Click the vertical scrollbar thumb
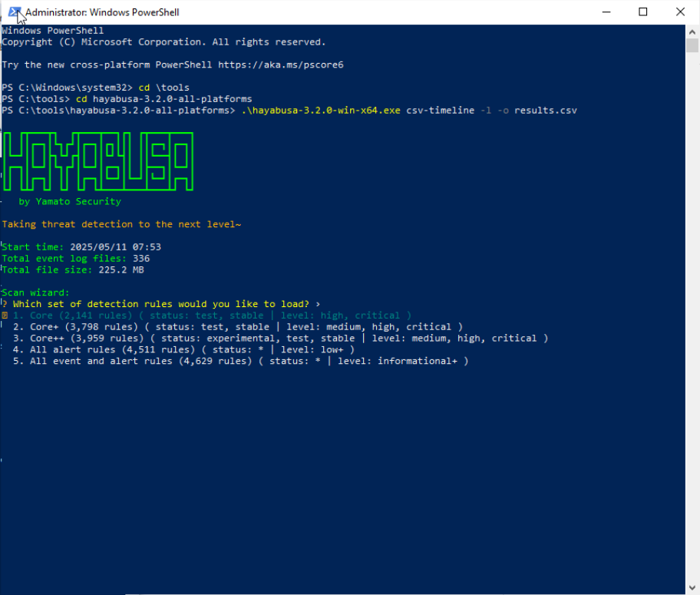This screenshot has height=595, width=700. [x=692, y=45]
